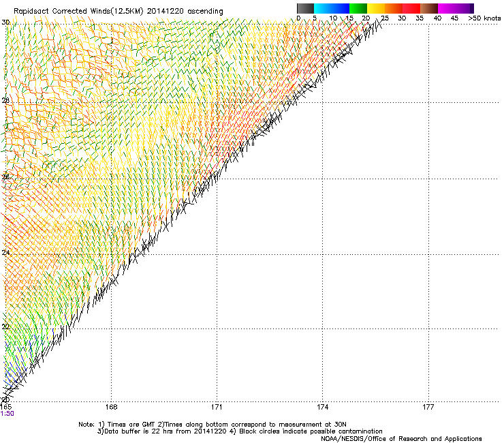Click the gray 0-5 knots color swatch

305,8
